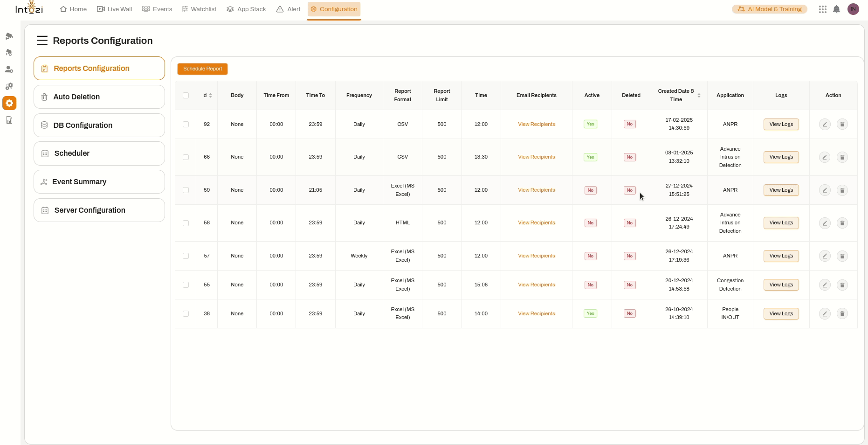The width and height of the screenshot is (868, 445).
Task: Check the checkbox for report Id 92
Action: (186, 125)
